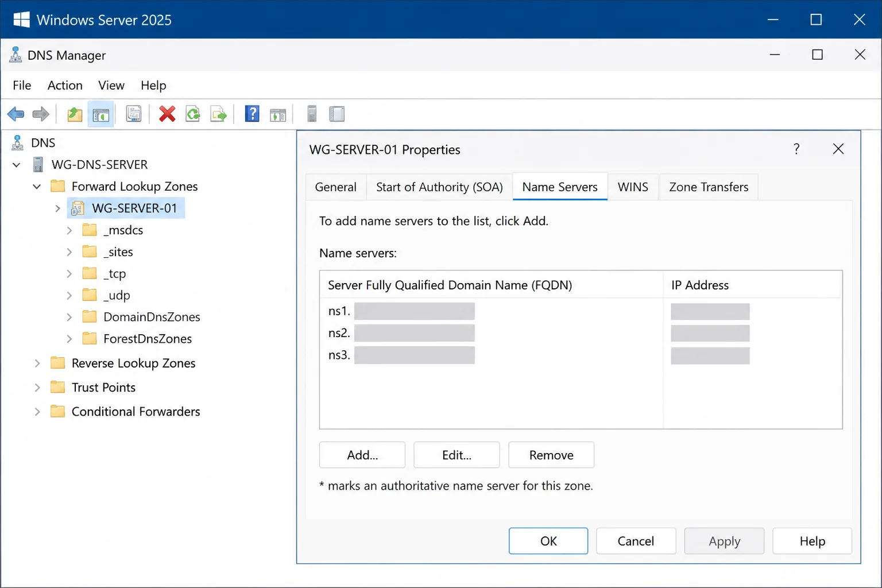Click Cancel in Properties dialog
Image resolution: width=882 pixels, height=588 pixels.
tap(636, 541)
